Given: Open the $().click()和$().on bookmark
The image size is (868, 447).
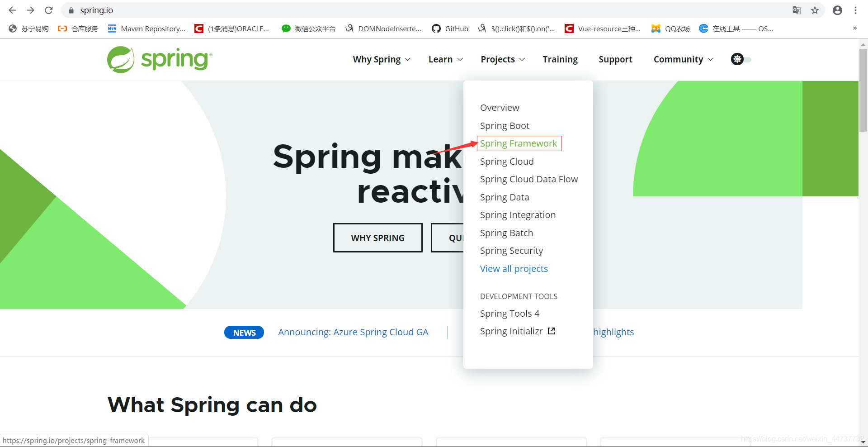Looking at the screenshot, I should (516, 29).
